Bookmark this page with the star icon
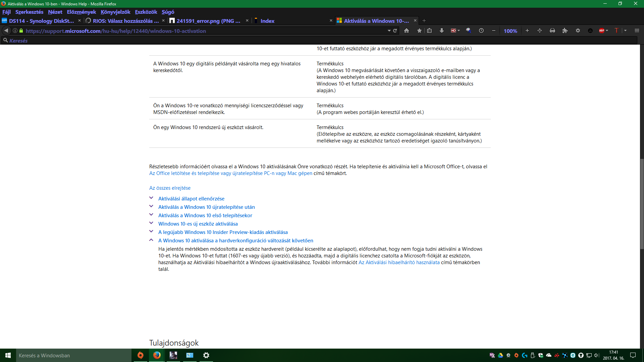 [x=419, y=31]
